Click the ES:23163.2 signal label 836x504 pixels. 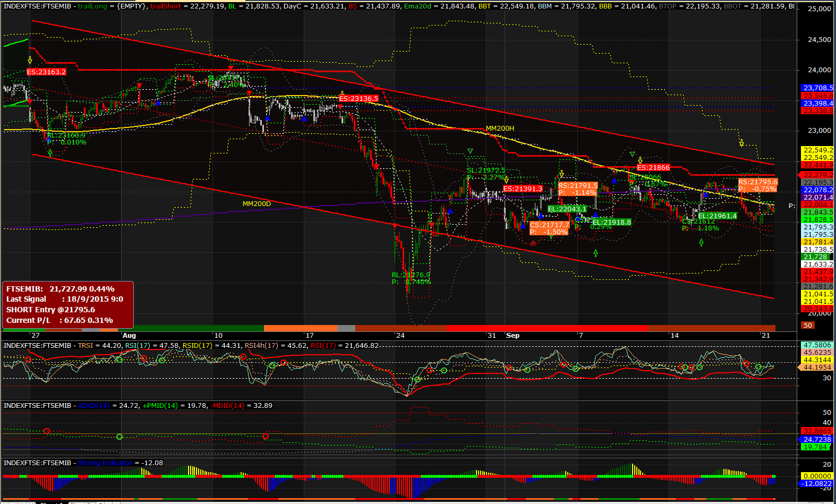(46, 72)
